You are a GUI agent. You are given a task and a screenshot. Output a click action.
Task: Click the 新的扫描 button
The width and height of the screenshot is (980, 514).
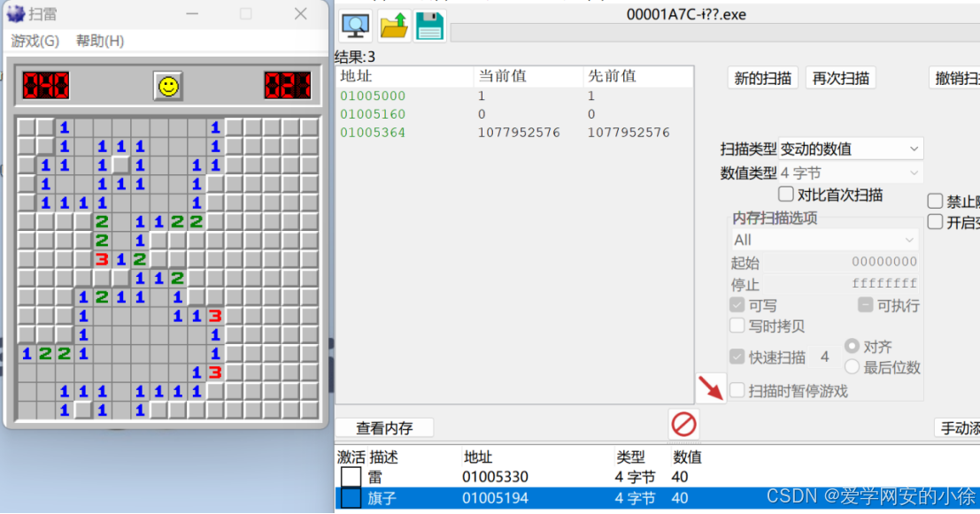(x=762, y=78)
